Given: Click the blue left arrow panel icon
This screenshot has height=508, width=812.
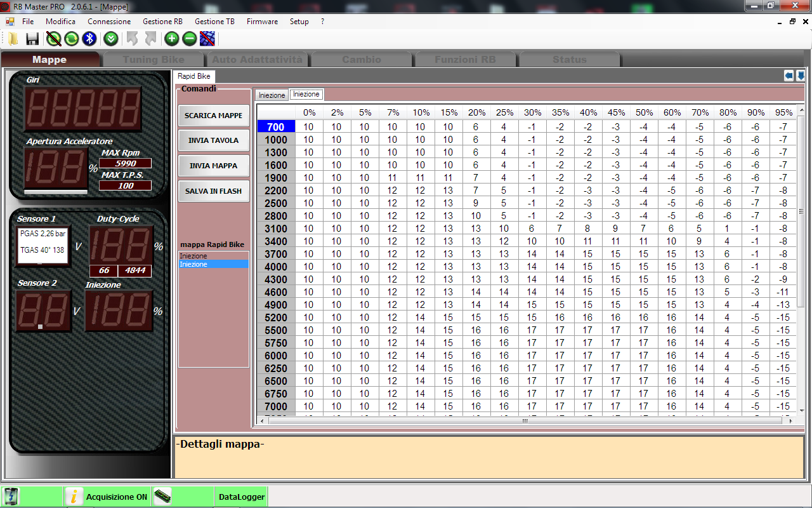Looking at the screenshot, I should pyautogui.click(x=789, y=76).
